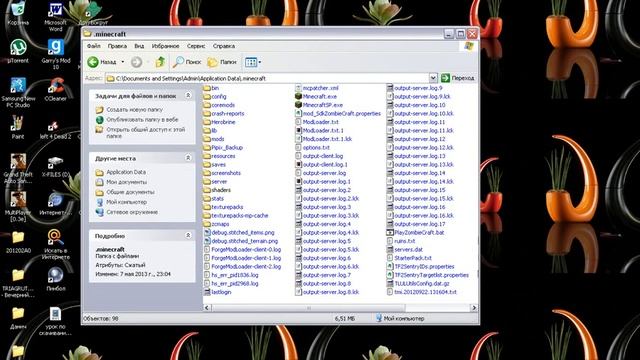Open Сетевое окружение link
The width and height of the screenshot is (640, 360).
tap(132, 212)
